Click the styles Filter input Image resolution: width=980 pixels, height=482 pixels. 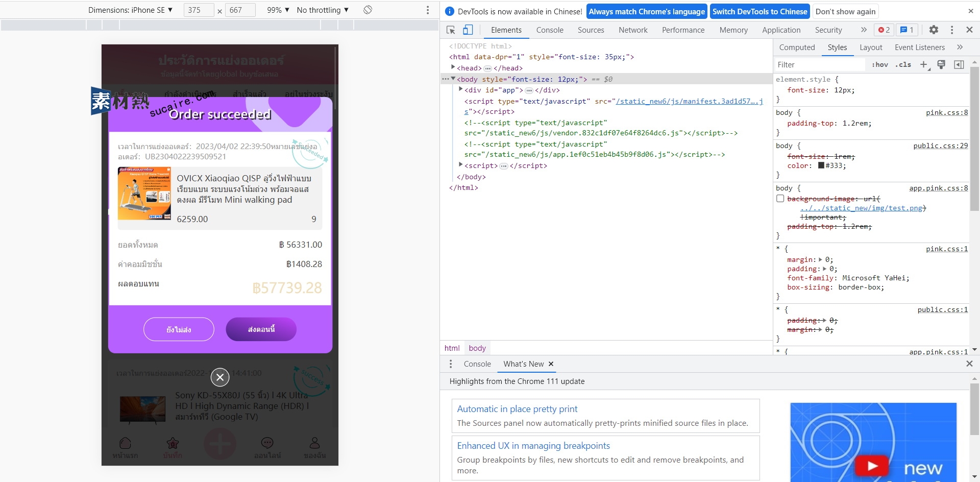[x=819, y=65]
